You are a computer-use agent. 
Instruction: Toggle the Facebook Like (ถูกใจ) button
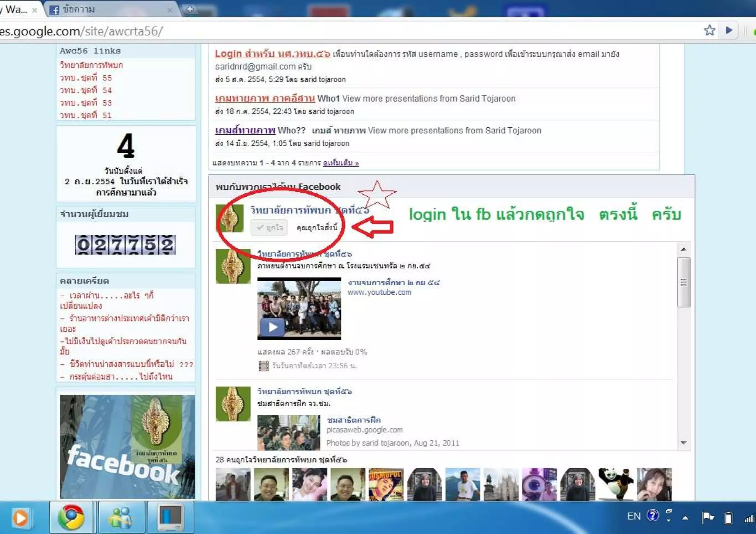click(269, 227)
